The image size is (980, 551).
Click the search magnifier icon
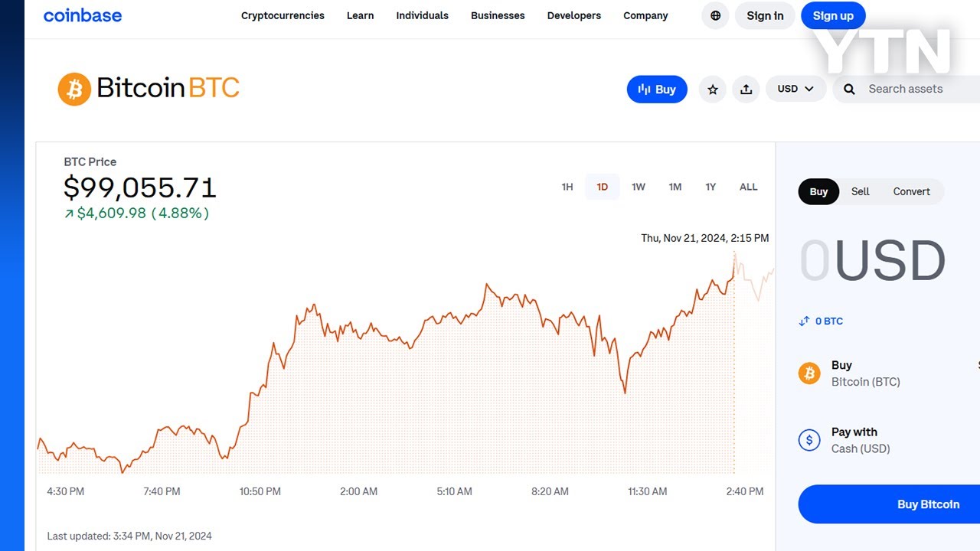pos(849,90)
